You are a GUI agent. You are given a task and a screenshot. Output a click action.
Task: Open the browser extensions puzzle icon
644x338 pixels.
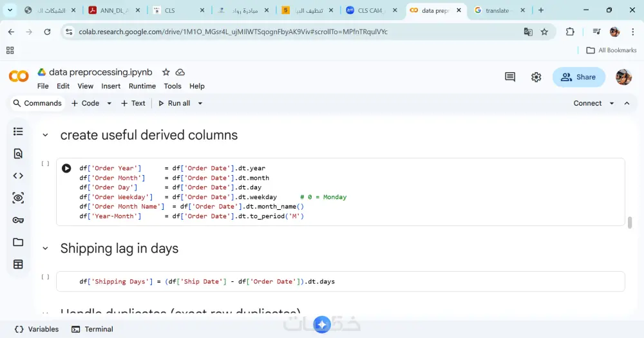point(570,32)
